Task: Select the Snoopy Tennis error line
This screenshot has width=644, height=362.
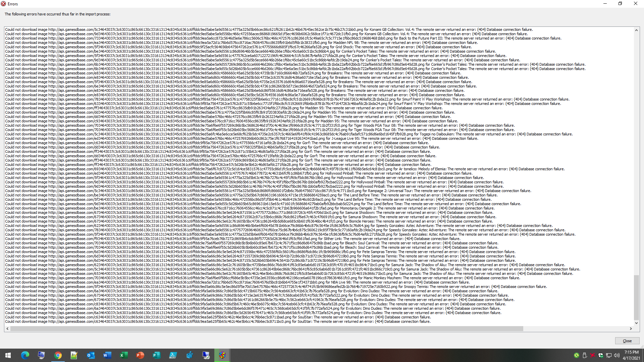Action: (276, 287)
